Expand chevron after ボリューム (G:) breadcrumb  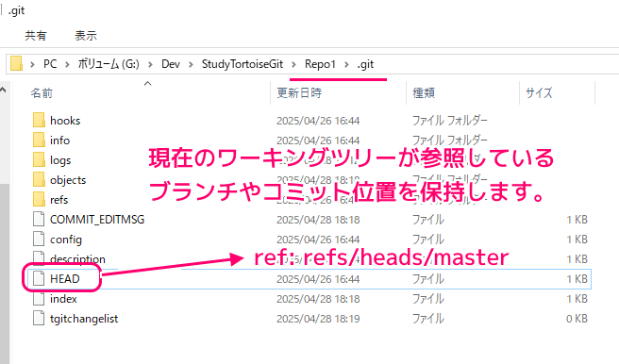150,64
